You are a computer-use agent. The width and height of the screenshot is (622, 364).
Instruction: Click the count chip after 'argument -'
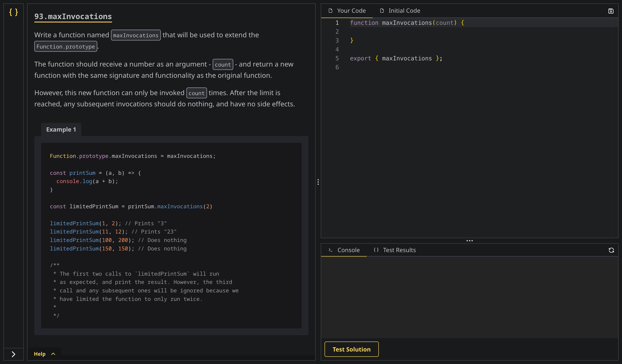point(223,64)
